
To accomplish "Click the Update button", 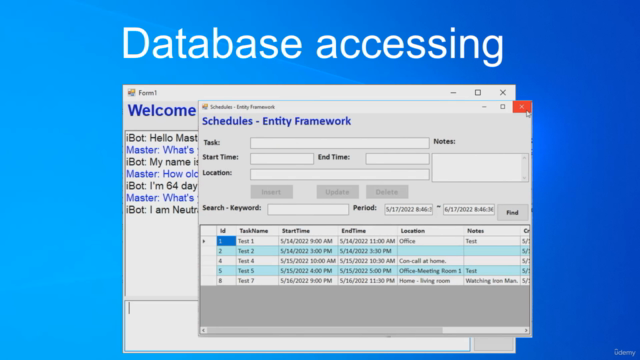I will (338, 192).
